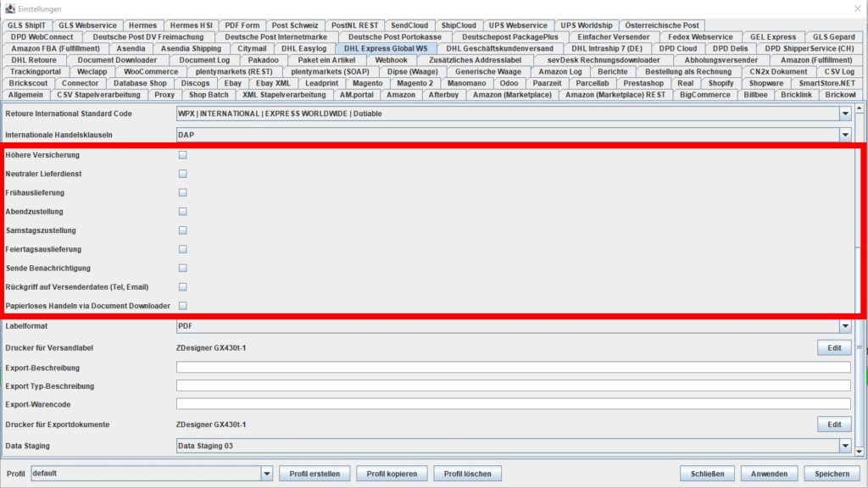Focus the Export Typ-Beschreibung field
868x488 pixels.
[x=513, y=385]
